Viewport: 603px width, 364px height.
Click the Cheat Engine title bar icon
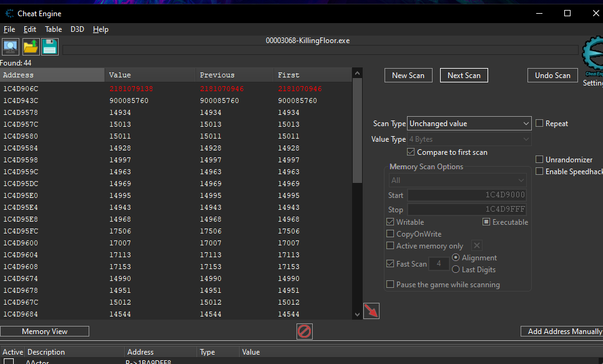pyautogui.click(x=9, y=13)
